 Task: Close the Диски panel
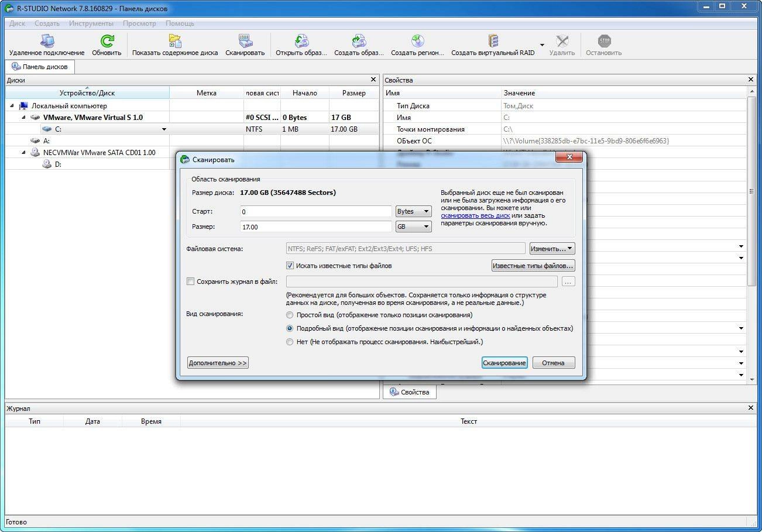click(x=373, y=80)
